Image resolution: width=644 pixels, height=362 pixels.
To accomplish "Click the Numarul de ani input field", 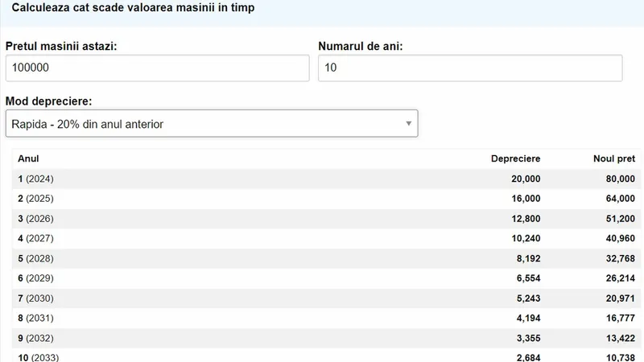I will click(470, 68).
